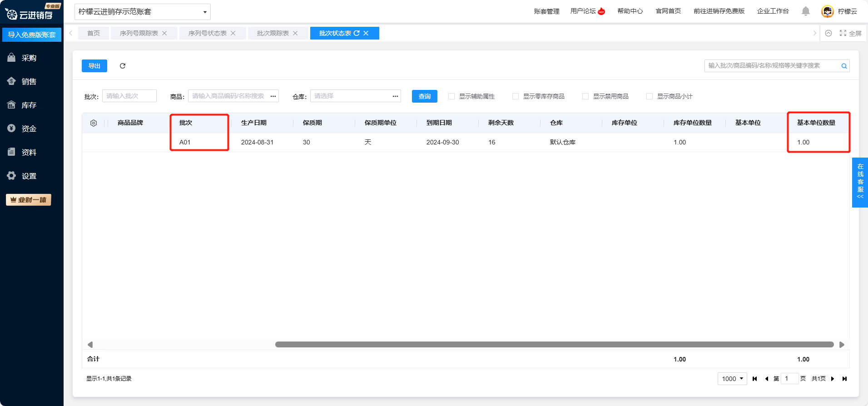The image size is (868, 406).
Task: Enable 显示辅助属性 checkbox
Action: [451, 96]
